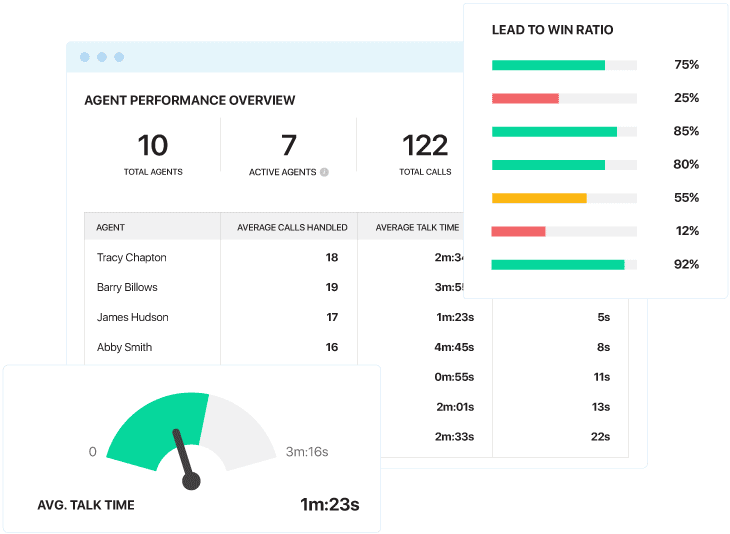Click the first window control dot
Screen dimensions: 730x534
click(x=85, y=57)
